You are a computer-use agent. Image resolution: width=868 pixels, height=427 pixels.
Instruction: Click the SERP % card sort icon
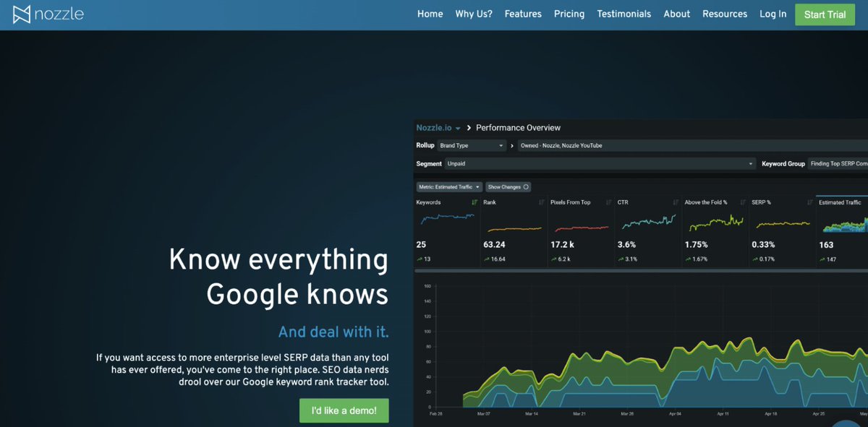point(809,202)
